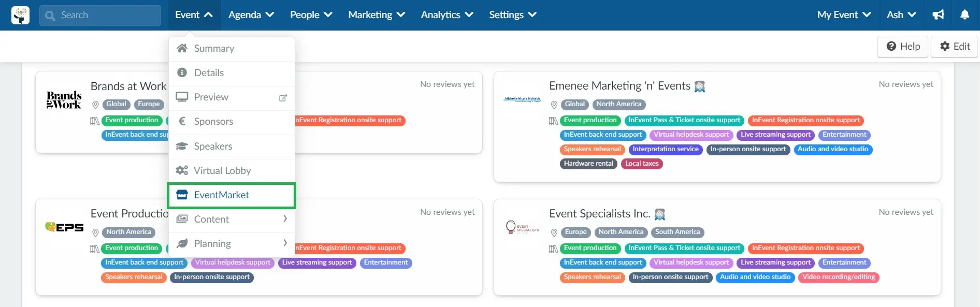Open the Settings dropdown menu
Screen dimensions: 980x307
513,15
